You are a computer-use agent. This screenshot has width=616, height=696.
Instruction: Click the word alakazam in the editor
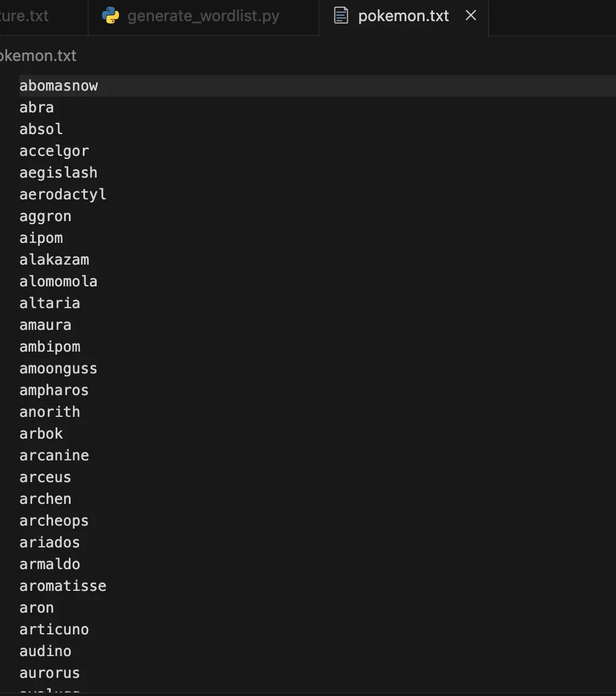pyautogui.click(x=54, y=260)
